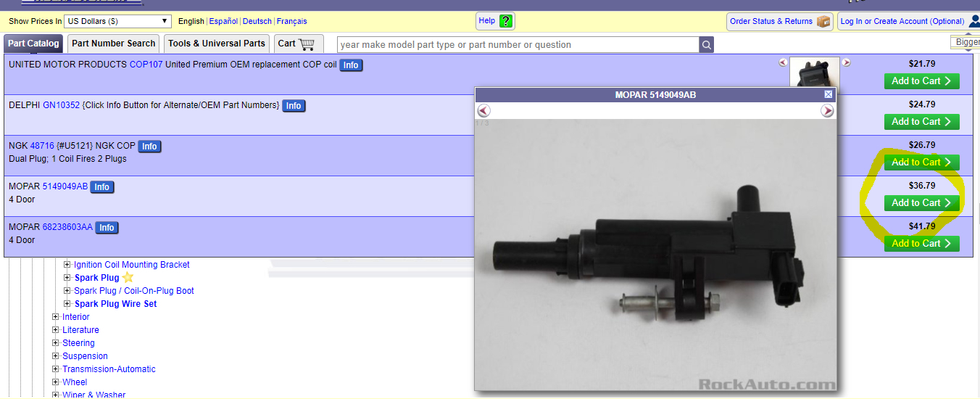Click the Order Status package icon
This screenshot has width=980, height=399.
(x=823, y=21)
